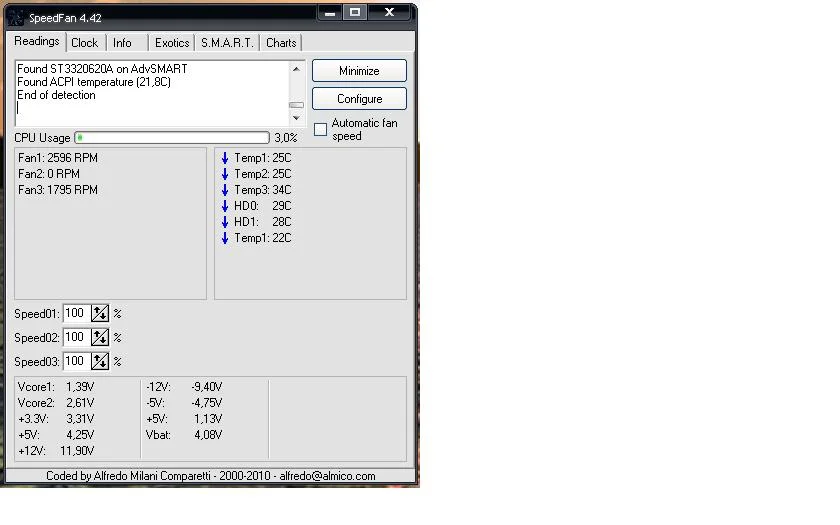Viewport: 840px width, 525px height.
Task: Select the 'Fan1: 2596 RPM' reading
Action: click(58, 158)
